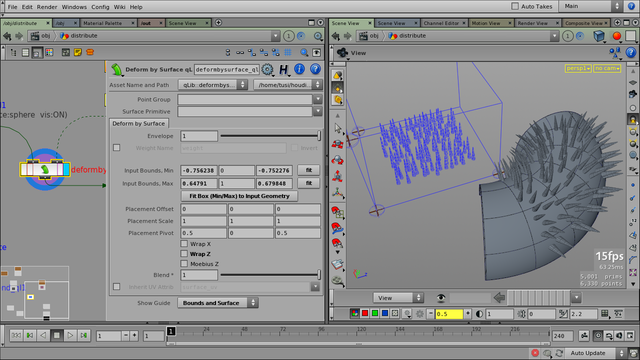Click Fit Box (Min/Max) to Input Geometry

click(x=239, y=196)
